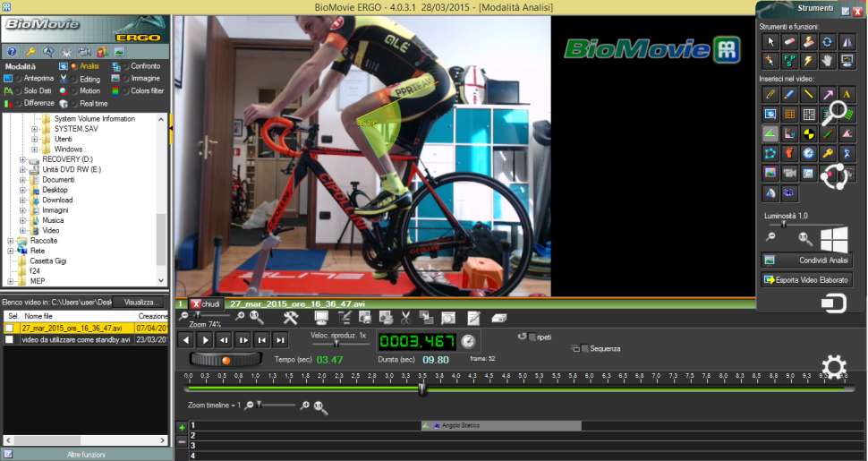Screen dimensions: 868x461
Task: Click the Veloc. riproduz. speed slider
Action: (340, 344)
